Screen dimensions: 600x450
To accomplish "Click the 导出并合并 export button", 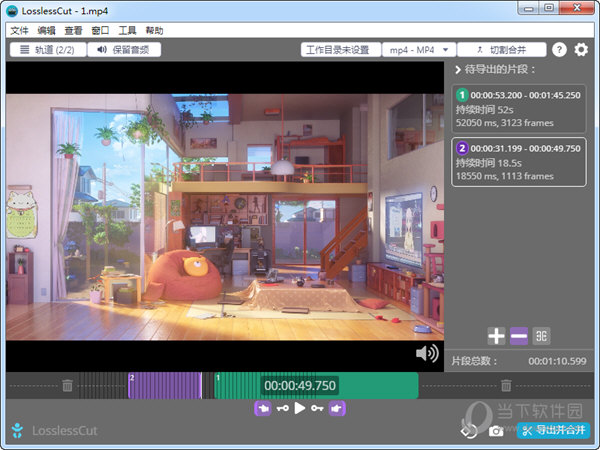I will tap(553, 430).
